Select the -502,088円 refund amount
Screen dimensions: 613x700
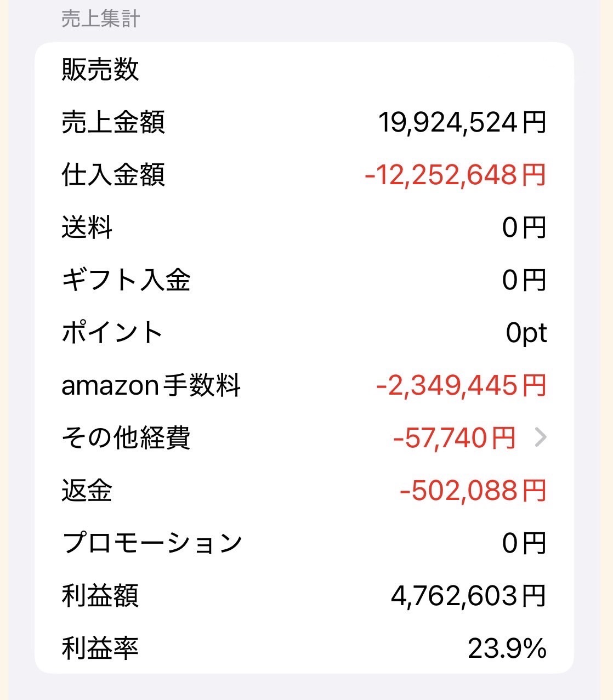(473, 491)
